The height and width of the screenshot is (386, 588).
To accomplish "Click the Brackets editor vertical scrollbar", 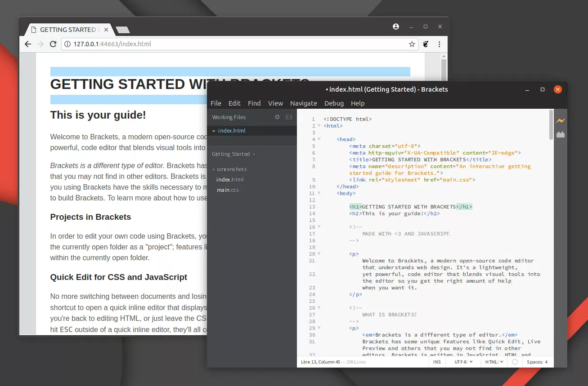I will coord(551,124).
